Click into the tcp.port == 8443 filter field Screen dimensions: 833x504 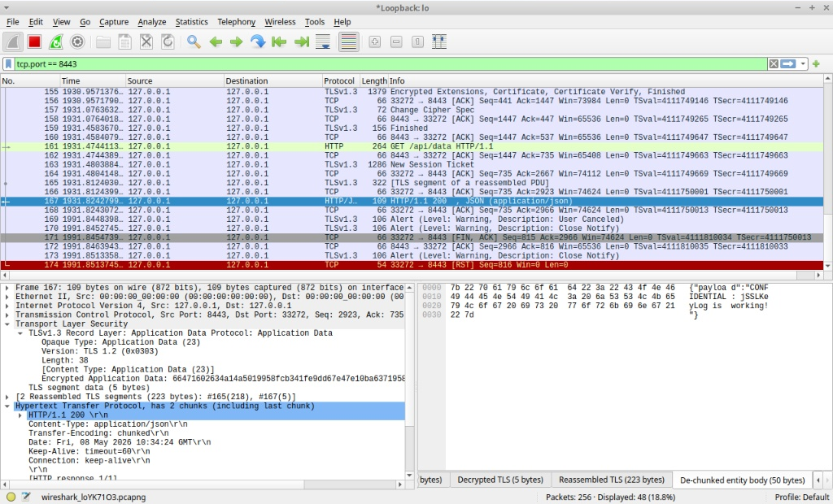[390, 63]
